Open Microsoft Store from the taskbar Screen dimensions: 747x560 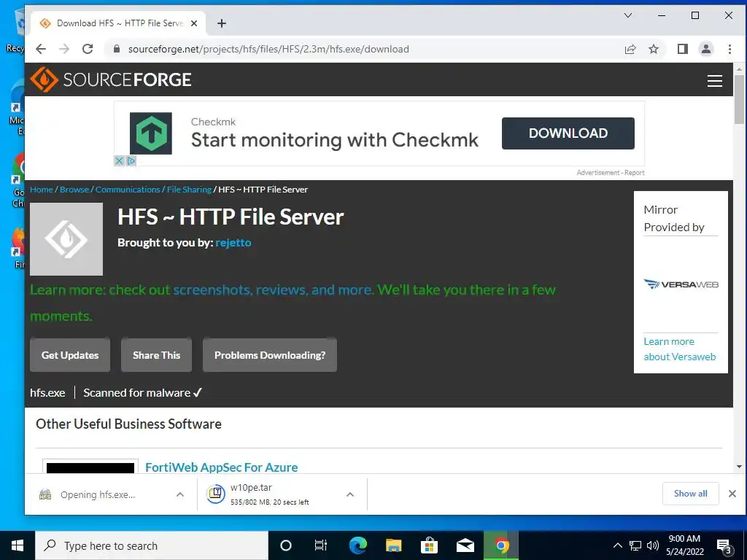click(x=429, y=545)
